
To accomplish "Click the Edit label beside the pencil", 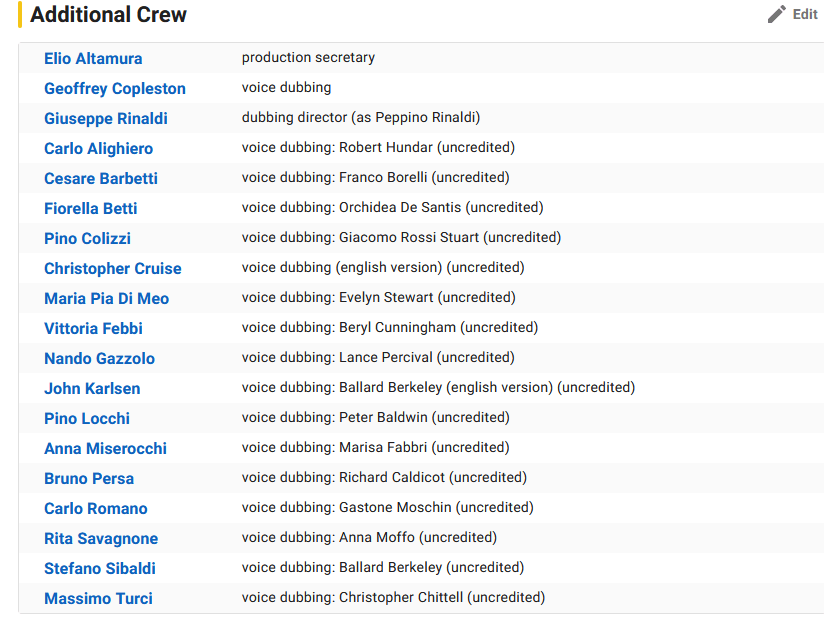I will coord(805,14).
